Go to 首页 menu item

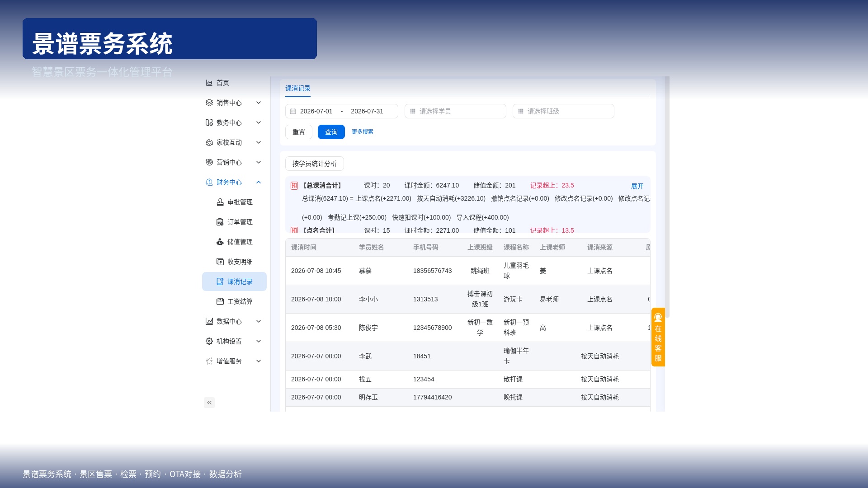(234, 83)
